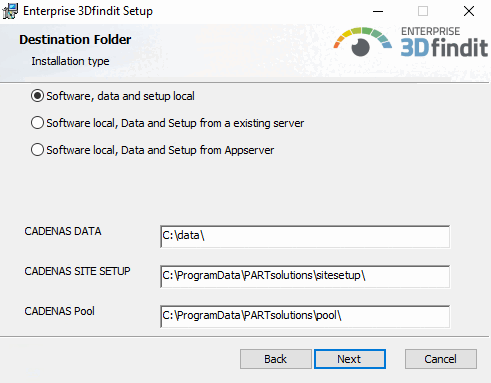The height and width of the screenshot is (383, 491).
Task: Click the Enterprise 3Dfindit logo
Action: coord(411,42)
